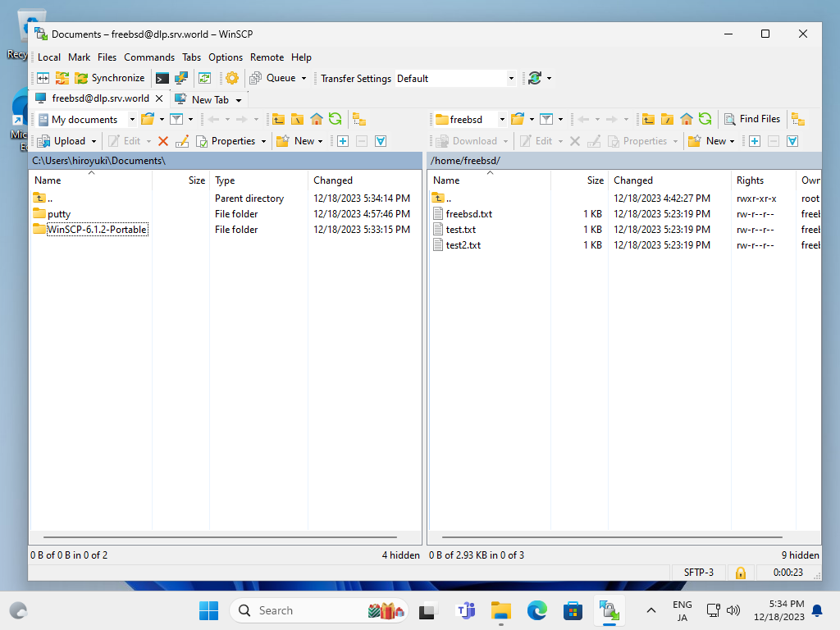
Task: Click the Upload button
Action: (x=62, y=141)
